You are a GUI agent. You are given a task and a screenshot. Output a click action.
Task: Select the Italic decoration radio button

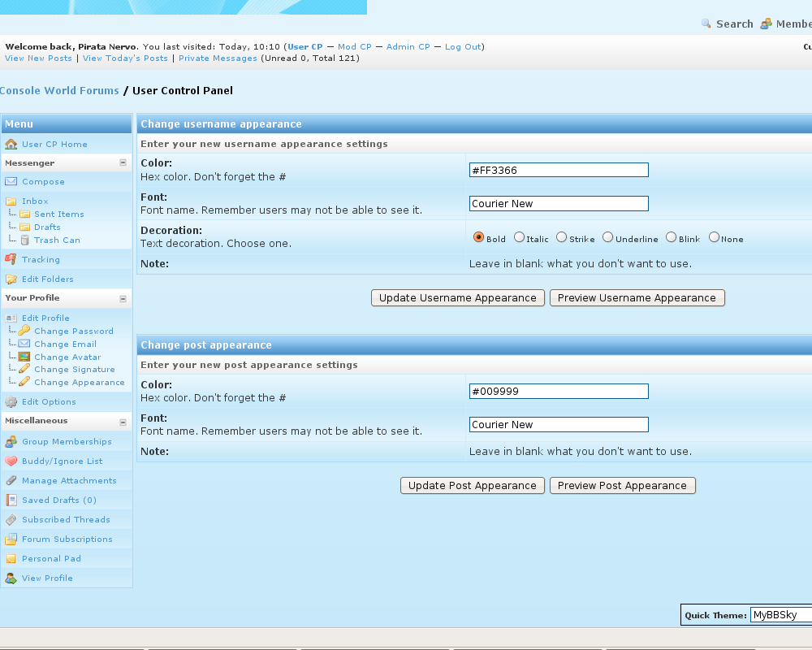tap(519, 238)
